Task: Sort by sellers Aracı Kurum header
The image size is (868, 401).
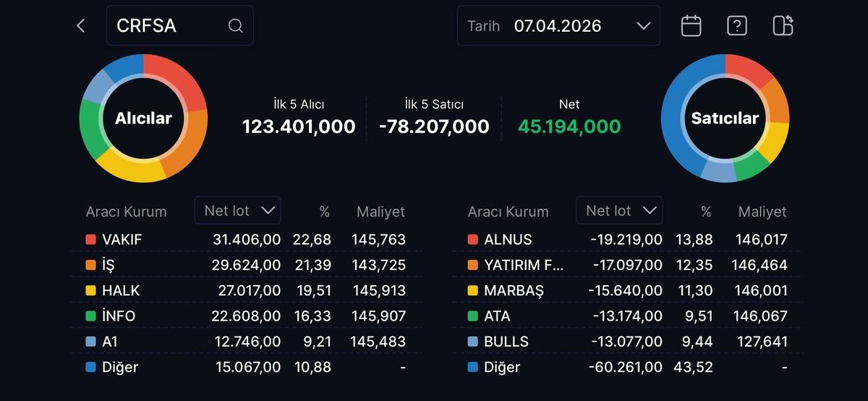Action: click(508, 212)
